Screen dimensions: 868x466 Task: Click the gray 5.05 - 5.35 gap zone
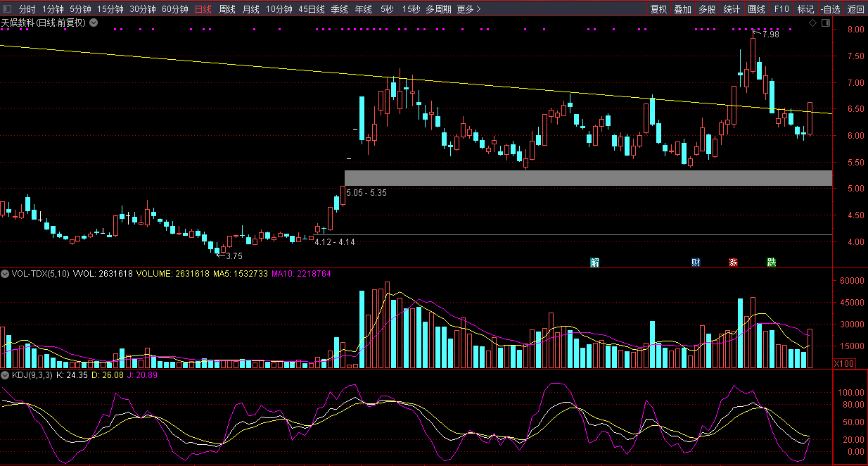(x=588, y=178)
